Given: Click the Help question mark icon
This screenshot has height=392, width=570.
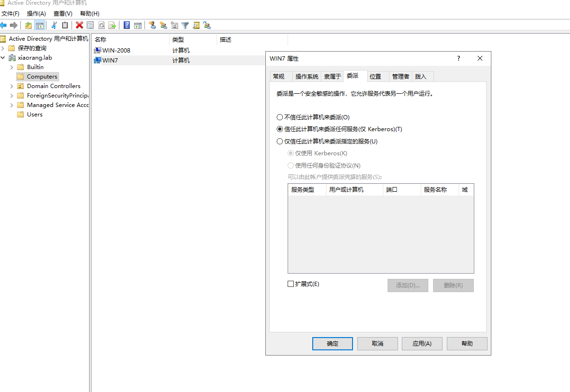Looking at the screenshot, I should point(127,25).
